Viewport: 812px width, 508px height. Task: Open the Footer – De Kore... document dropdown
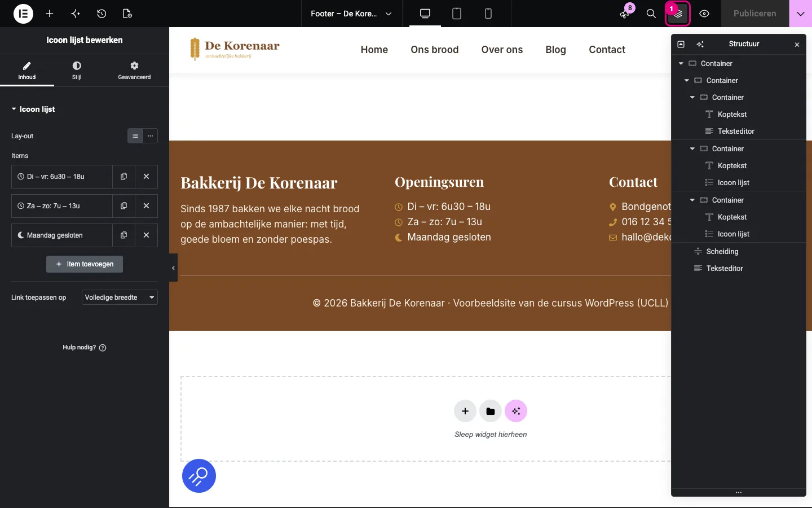point(351,14)
